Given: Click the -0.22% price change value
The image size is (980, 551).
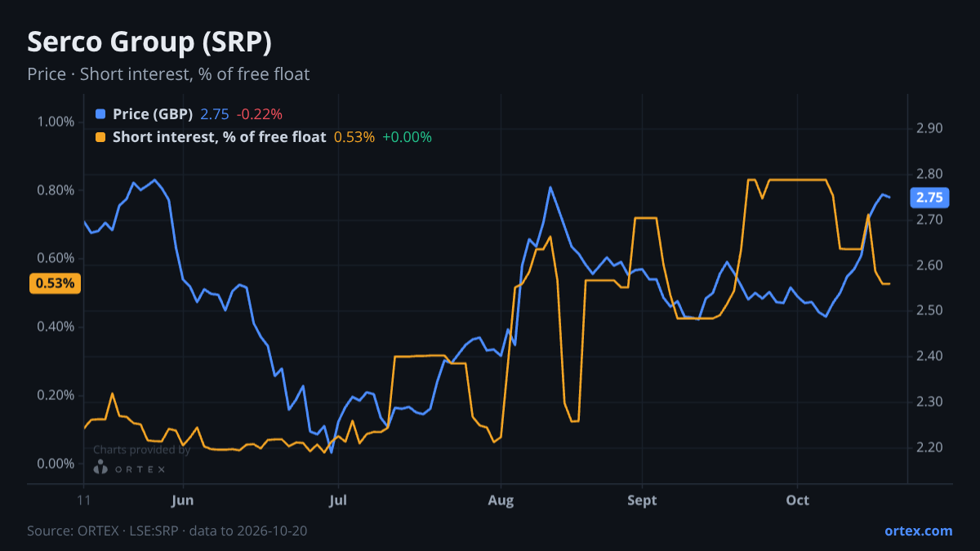Looking at the screenshot, I should pyautogui.click(x=260, y=114).
